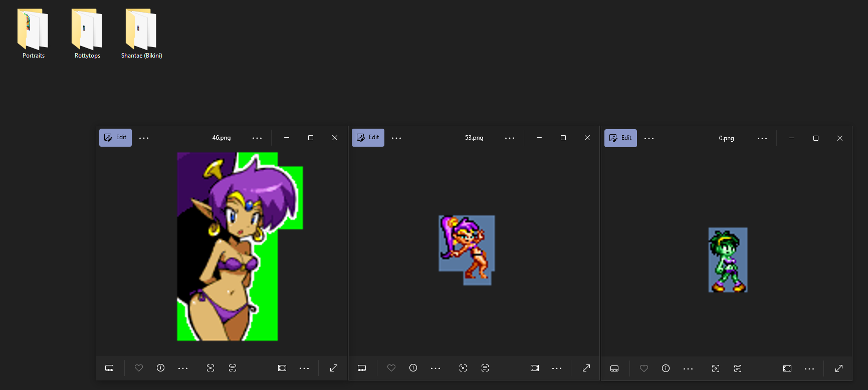Click zoom-to-fit in the 0.png window
Screen dimensions: 868x390
787,368
